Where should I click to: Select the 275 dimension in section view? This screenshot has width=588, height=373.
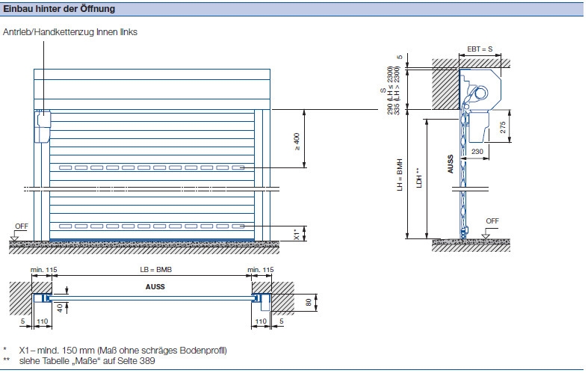(x=503, y=127)
